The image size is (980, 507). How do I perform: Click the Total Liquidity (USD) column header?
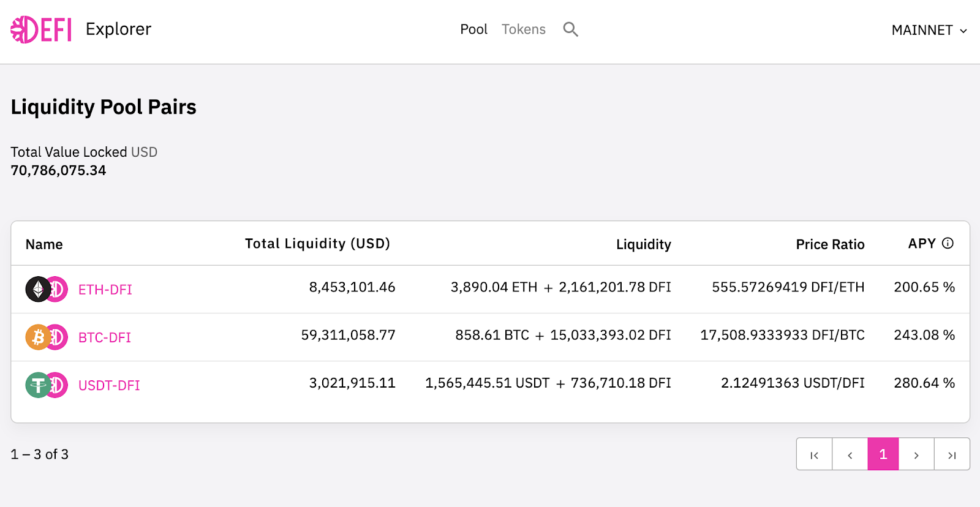point(317,244)
